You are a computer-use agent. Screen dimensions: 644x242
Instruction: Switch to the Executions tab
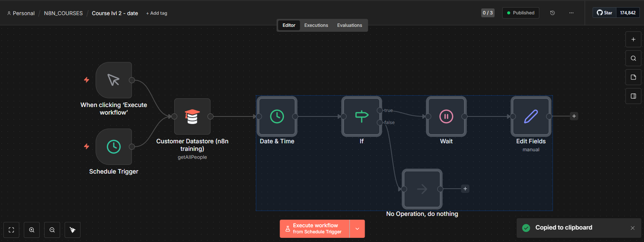pyautogui.click(x=316, y=25)
